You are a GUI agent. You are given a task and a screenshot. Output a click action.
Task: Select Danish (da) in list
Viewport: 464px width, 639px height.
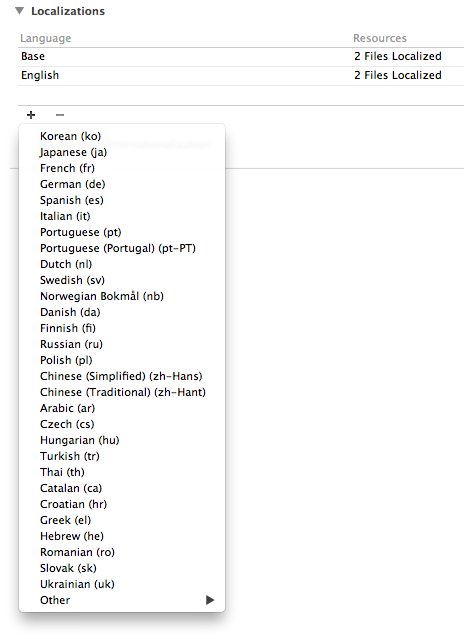[122, 312]
